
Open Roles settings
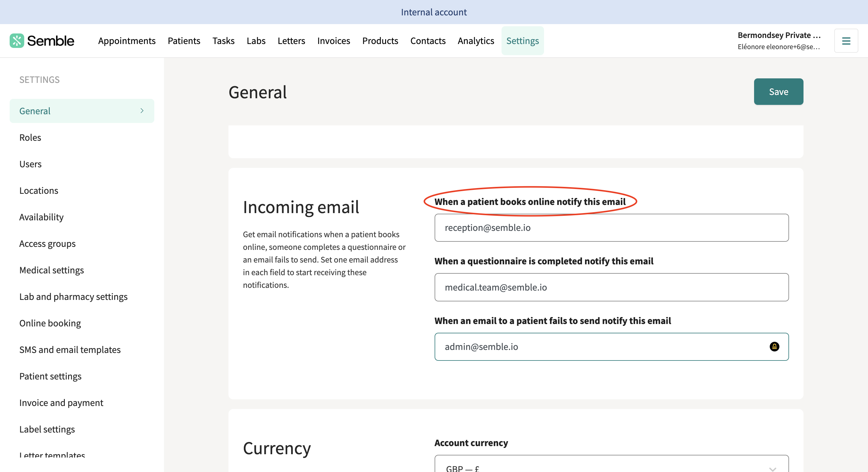[x=30, y=137]
